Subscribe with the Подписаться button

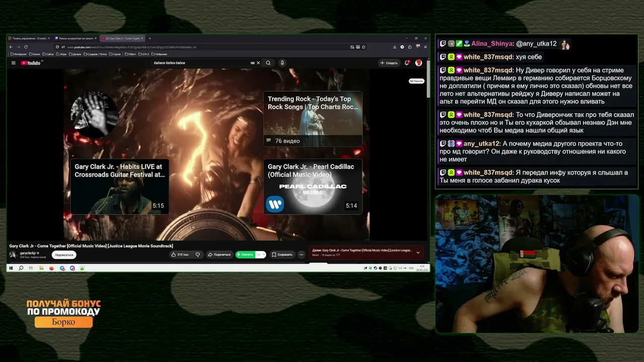click(64, 255)
